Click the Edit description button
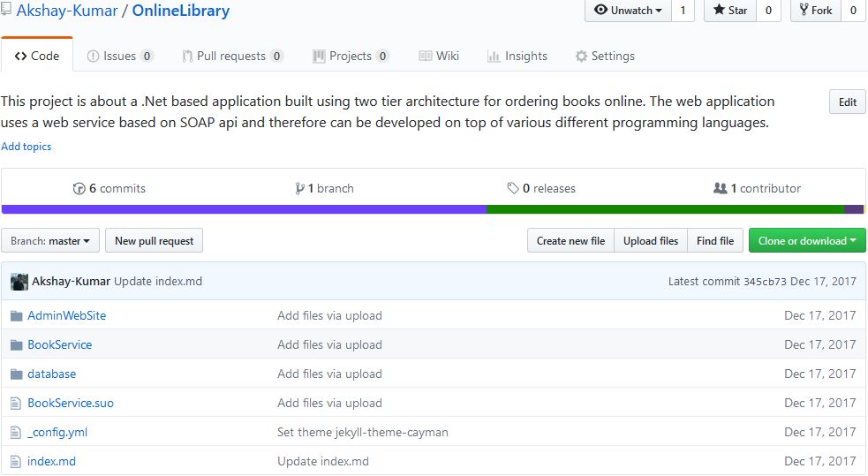The image size is (868, 476). point(848,102)
